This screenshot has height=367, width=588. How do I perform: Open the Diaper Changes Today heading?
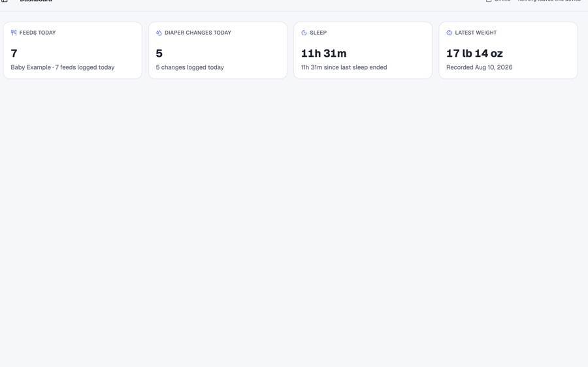point(198,33)
